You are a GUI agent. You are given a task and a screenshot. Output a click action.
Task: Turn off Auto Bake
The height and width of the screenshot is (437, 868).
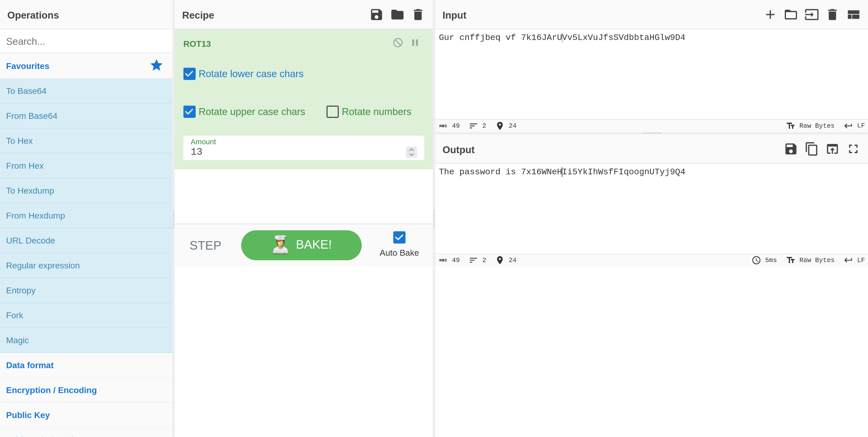click(x=399, y=237)
